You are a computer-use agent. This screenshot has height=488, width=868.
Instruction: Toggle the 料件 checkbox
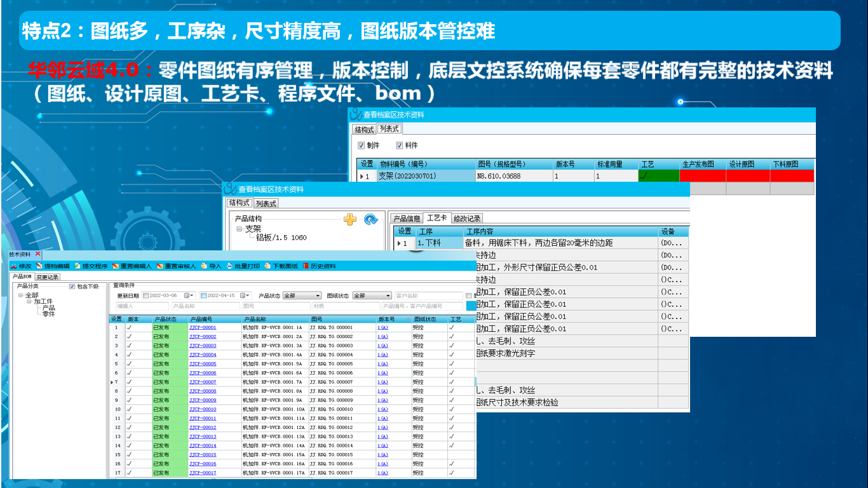(x=400, y=146)
